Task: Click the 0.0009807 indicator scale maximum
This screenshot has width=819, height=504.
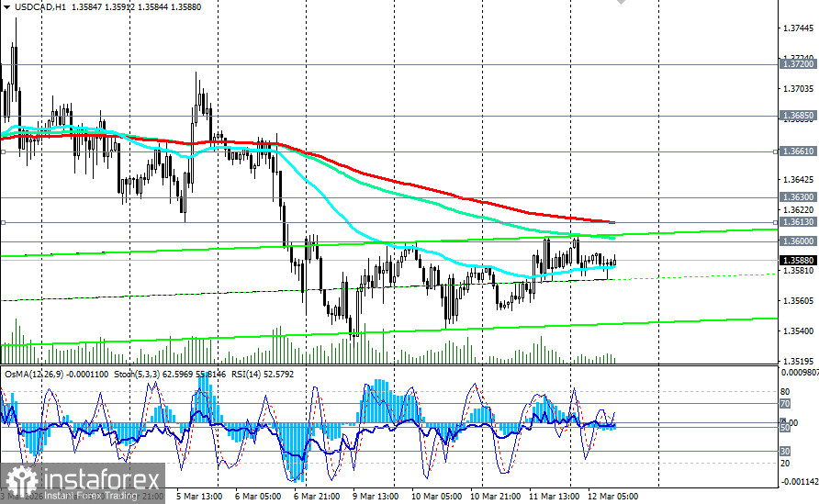Action: (800, 373)
